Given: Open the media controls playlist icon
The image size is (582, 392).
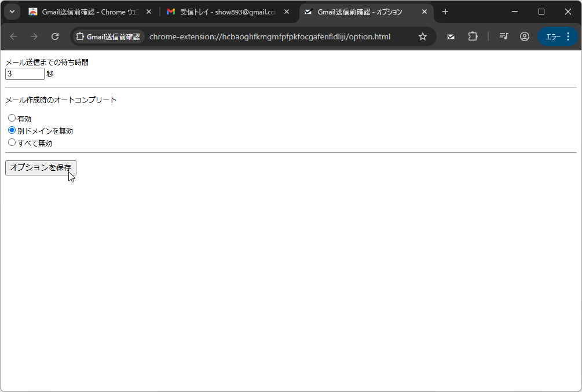Looking at the screenshot, I should point(503,36).
